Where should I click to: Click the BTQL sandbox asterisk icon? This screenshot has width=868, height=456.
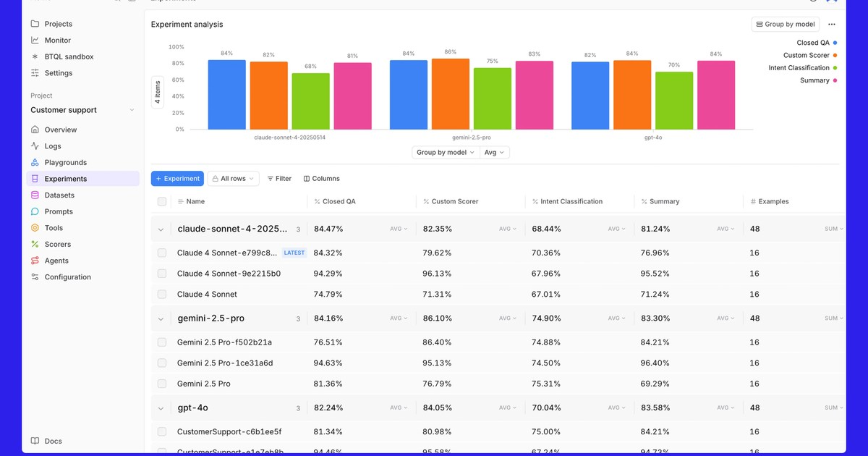pyautogui.click(x=35, y=56)
